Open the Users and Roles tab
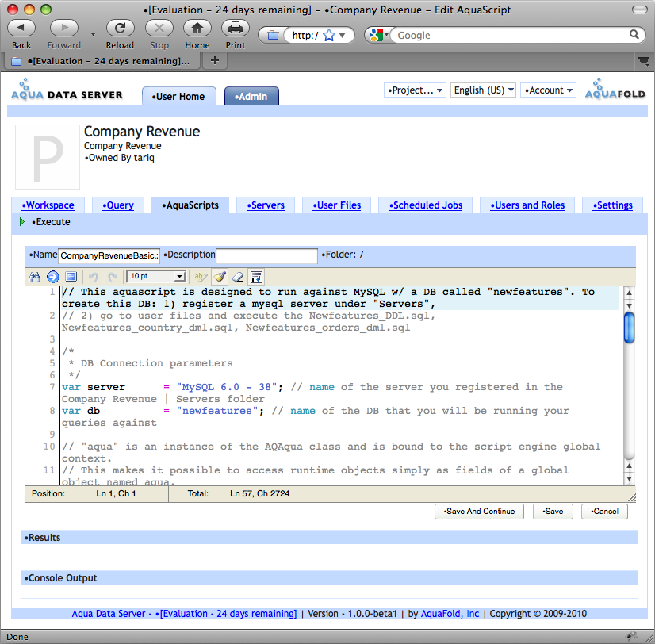This screenshot has height=644, width=655. (x=527, y=205)
